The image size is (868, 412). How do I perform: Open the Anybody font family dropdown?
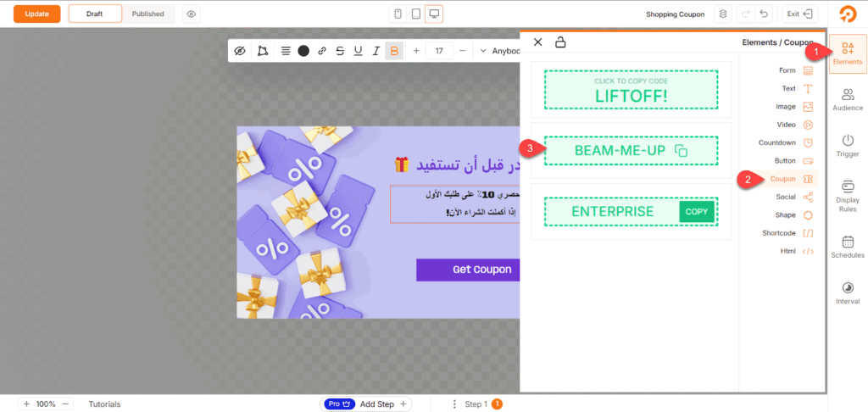click(498, 51)
